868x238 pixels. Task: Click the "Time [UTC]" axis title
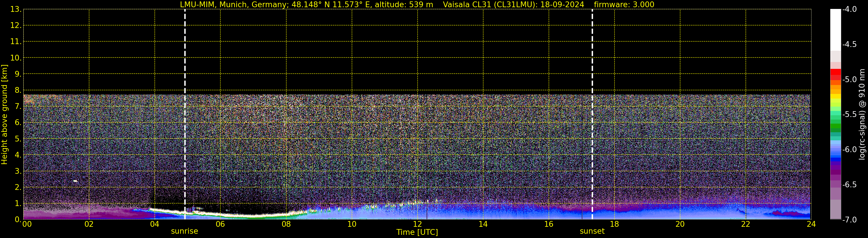pos(417,232)
